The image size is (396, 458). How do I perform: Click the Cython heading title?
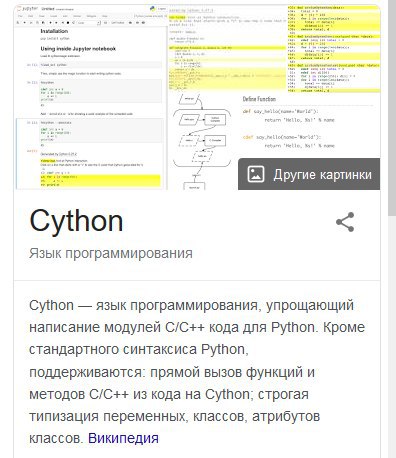tap(76, 222)
